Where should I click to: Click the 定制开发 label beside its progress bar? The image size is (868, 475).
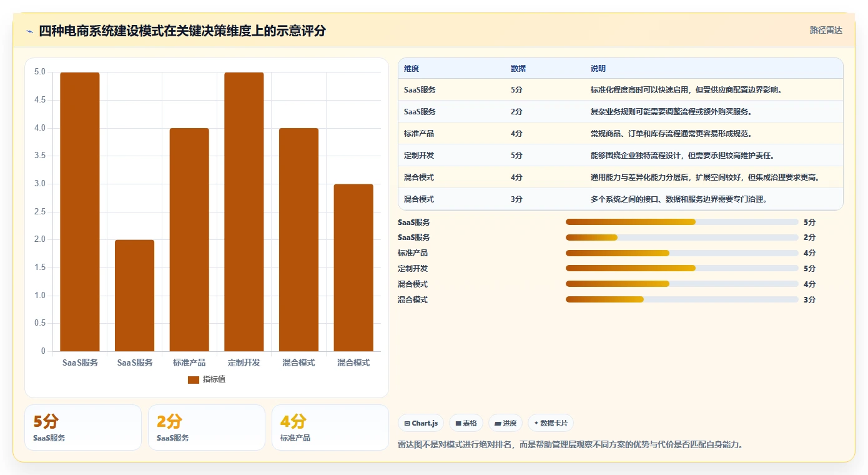pos(413,269)
